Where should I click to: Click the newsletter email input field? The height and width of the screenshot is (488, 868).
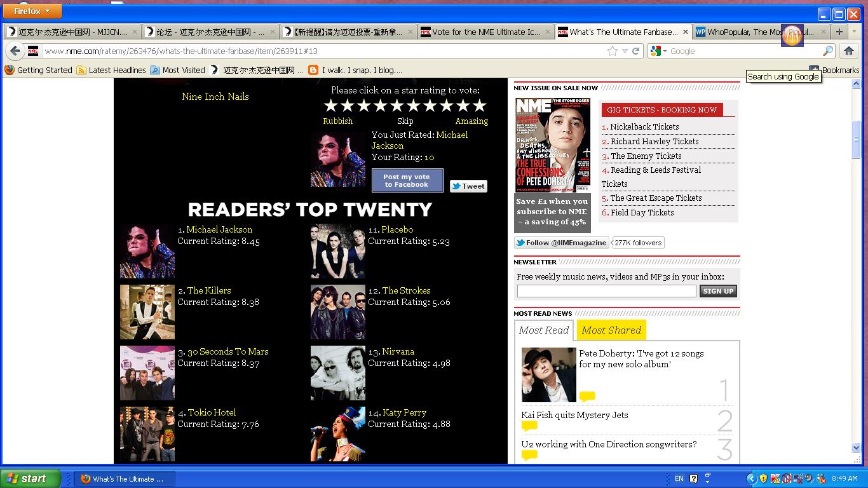606,291
